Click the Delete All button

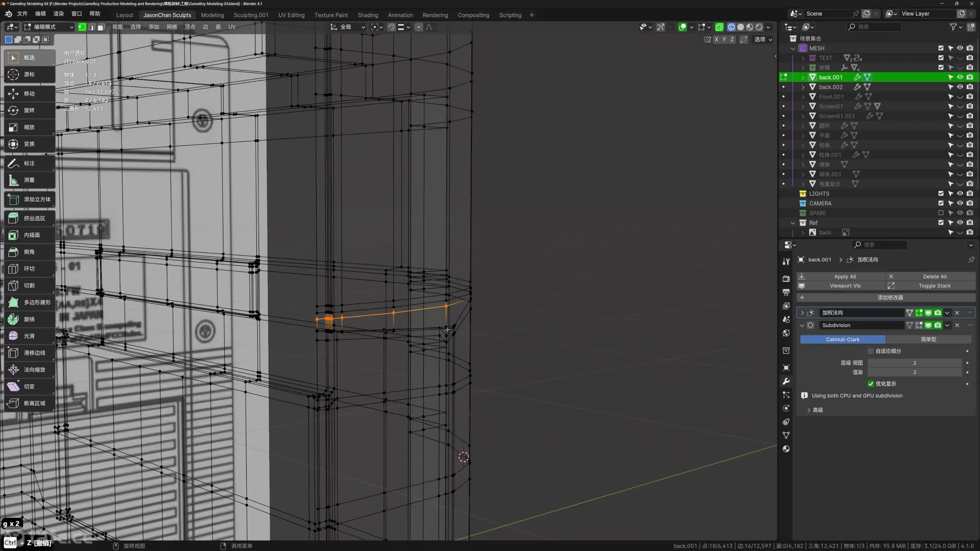click(x=931, y=276)
